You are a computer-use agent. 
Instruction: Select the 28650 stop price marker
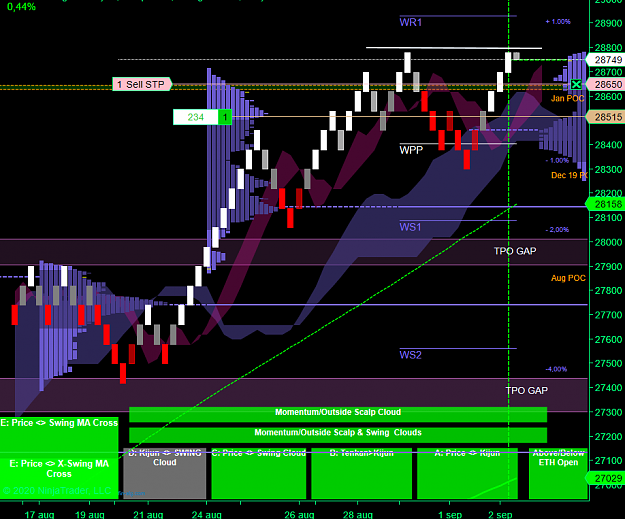605,85
